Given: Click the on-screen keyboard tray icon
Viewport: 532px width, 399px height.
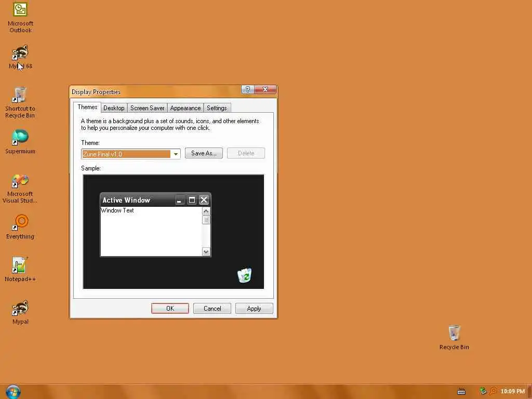Looking at the screenshot, I should [461, 392].
